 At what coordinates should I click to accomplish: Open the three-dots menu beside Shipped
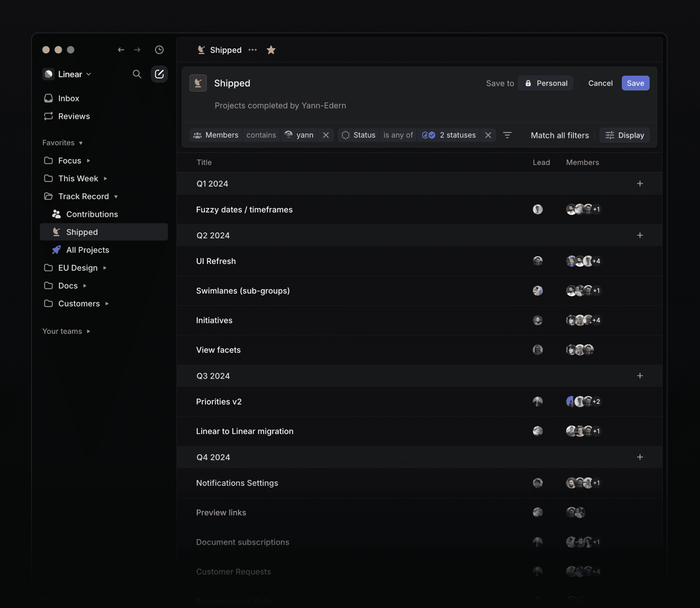pos(252,50)
